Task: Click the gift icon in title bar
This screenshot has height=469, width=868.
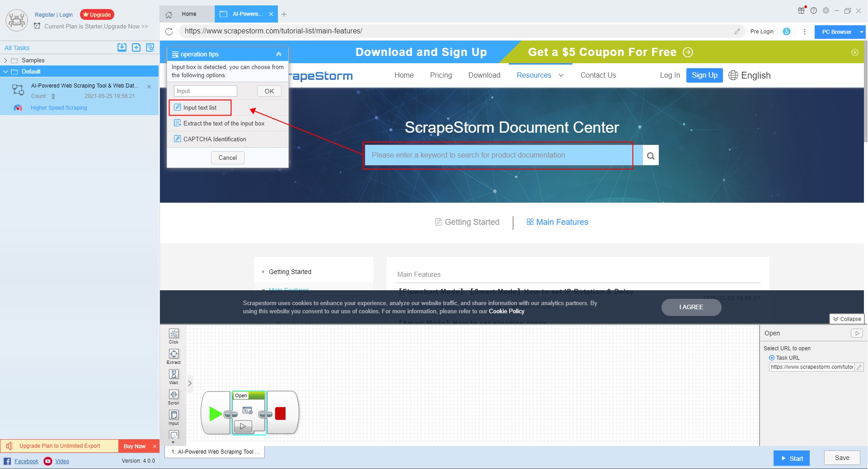Action: click(x=802, y=10)
